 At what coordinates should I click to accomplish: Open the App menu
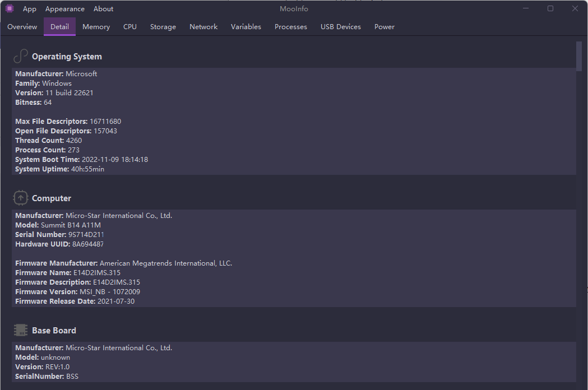[30, 8]
